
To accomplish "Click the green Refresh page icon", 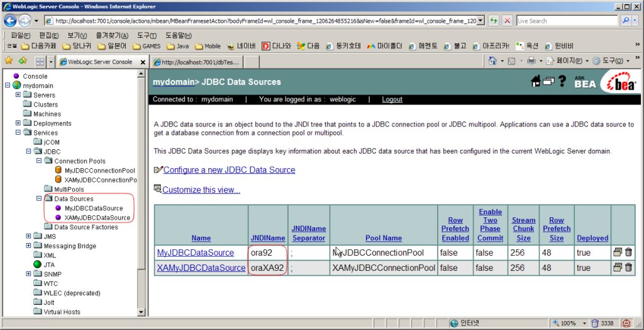I will click(x=493, y=21).
